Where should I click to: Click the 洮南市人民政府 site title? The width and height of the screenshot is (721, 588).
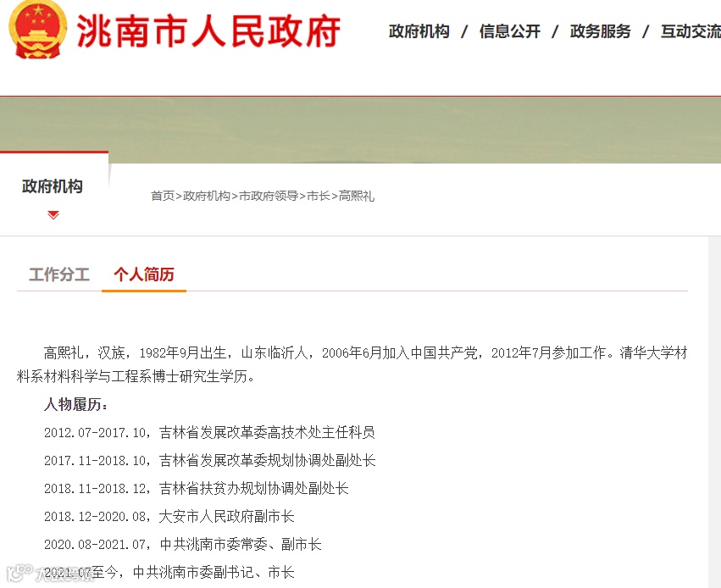pyautogui.click(x=208, y=31)
